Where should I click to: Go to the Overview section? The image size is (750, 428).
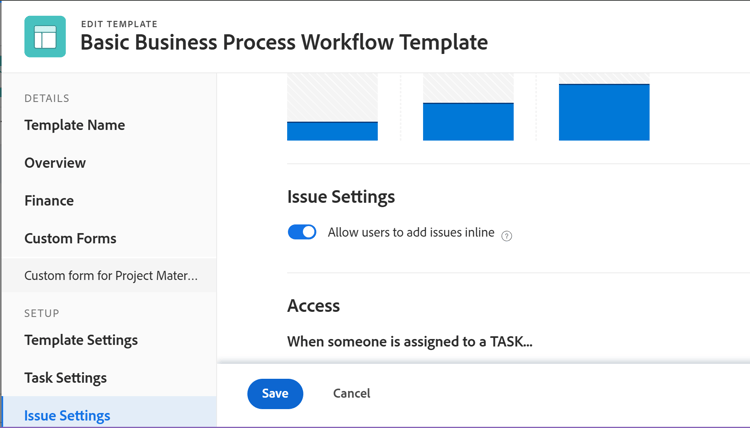click(x=55, y=163)
